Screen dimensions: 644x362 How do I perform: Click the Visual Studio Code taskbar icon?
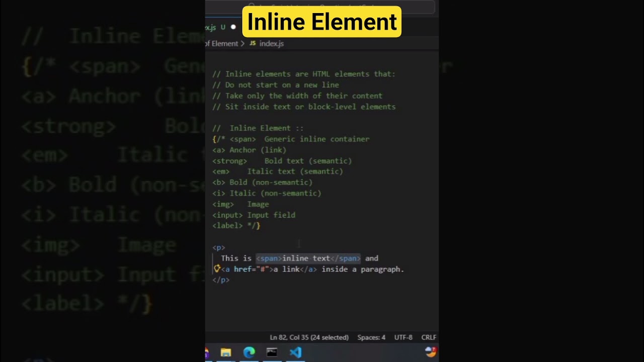295,352
